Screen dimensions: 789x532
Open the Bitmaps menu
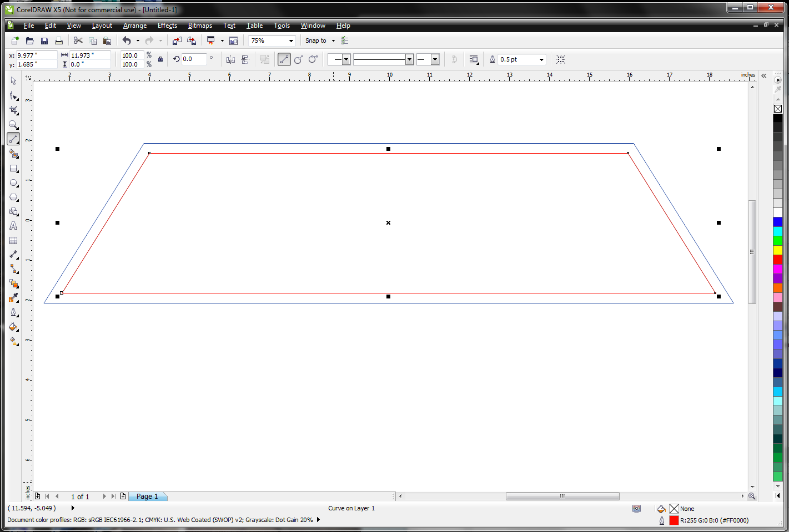coord(200,26)
